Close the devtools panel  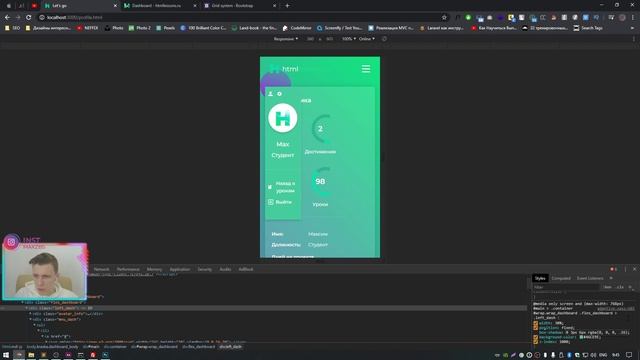coord(634,269)
